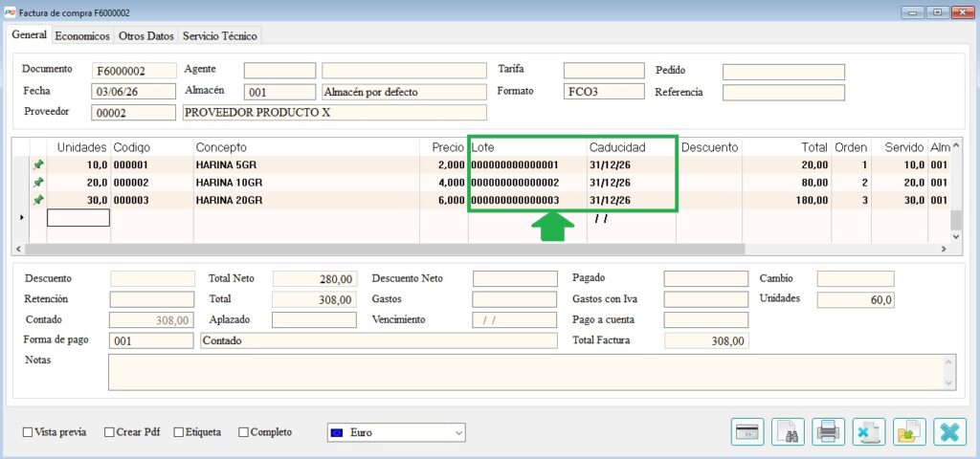Tick the Crear Pdf checkbox
The height and width of the screenshot is (459, 980).
coord(109,432)
